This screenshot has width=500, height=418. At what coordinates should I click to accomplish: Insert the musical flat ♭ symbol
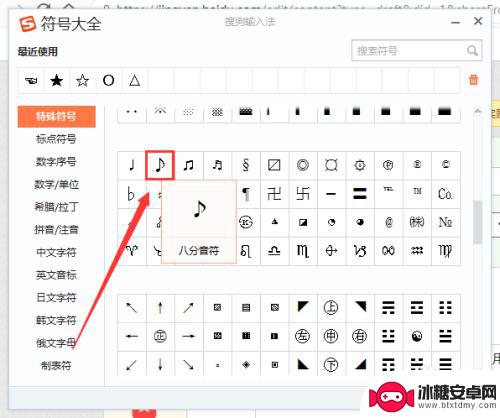[132, 194]
